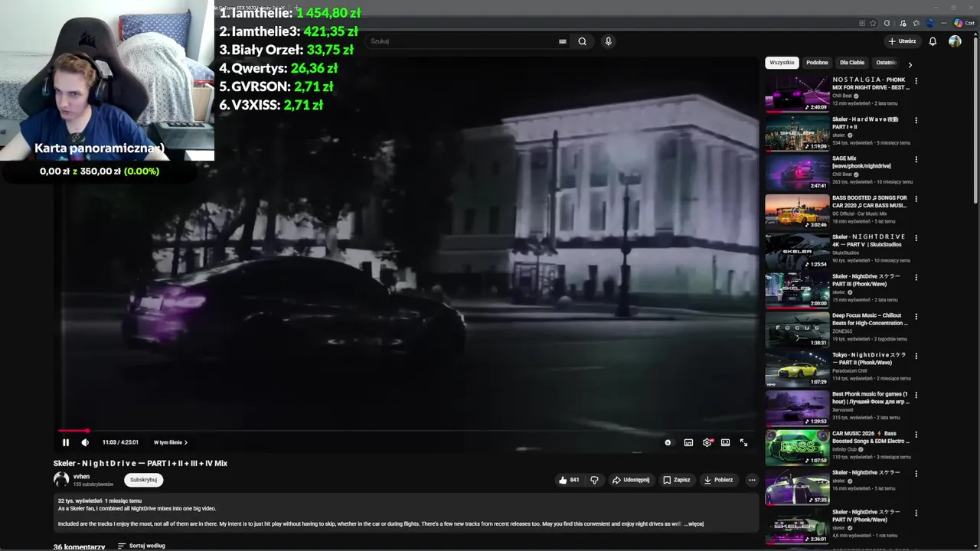Click the Utwórz create button

[x=903, y=41]
